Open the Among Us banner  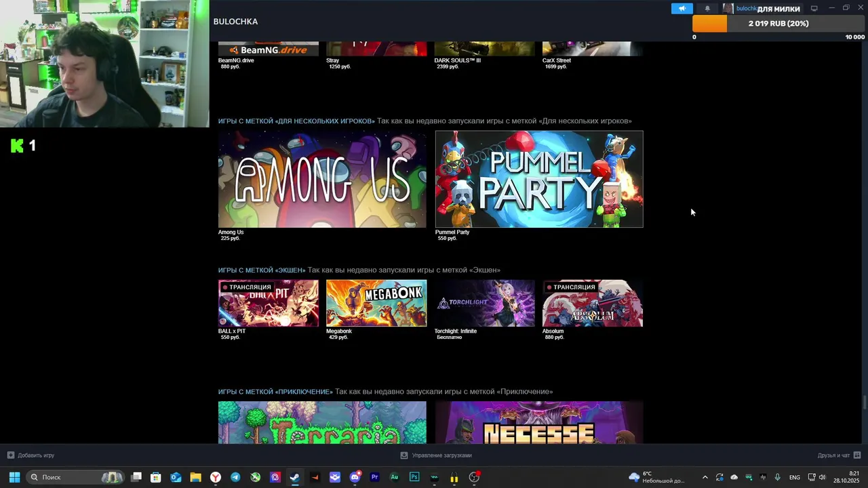click(322, 179)
